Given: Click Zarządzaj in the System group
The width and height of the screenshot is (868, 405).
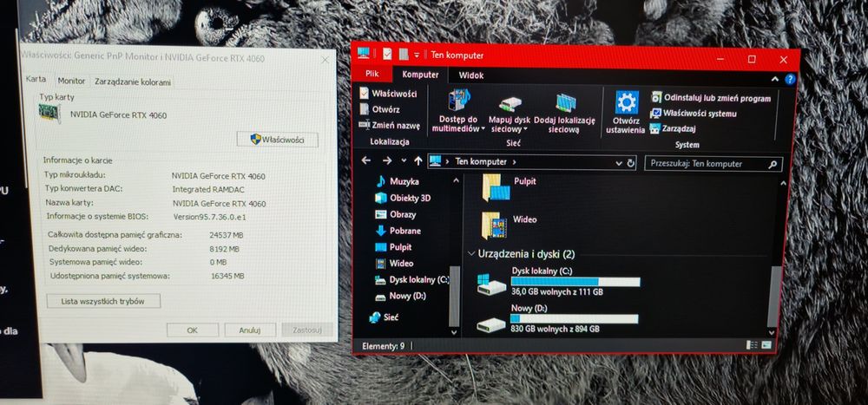Looking at the screenshot, I should click(674, 128).
